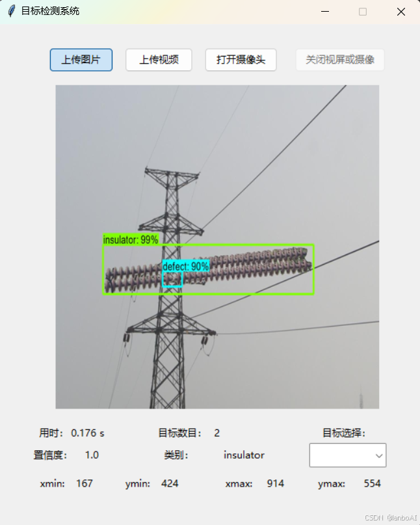This screenshot has height=525, width=420.
Task: Click the xmax value 914
Action: click(x=276, y=483)
